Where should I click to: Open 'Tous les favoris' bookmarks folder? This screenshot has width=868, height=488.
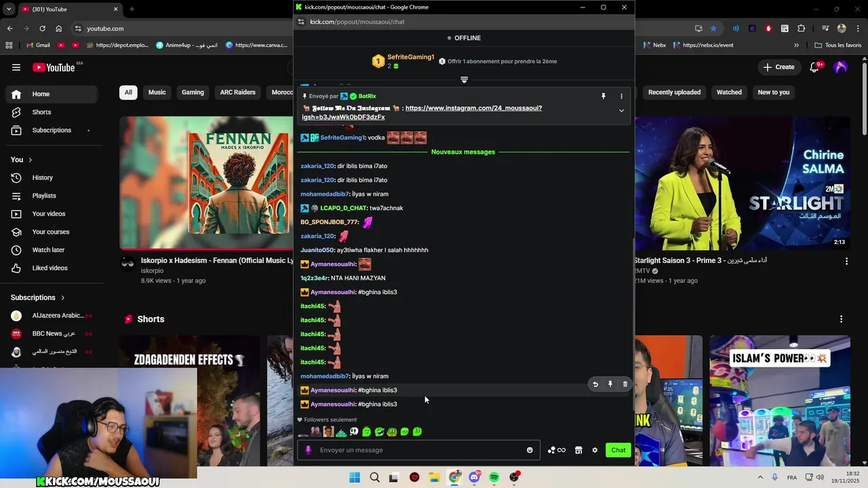837,45
